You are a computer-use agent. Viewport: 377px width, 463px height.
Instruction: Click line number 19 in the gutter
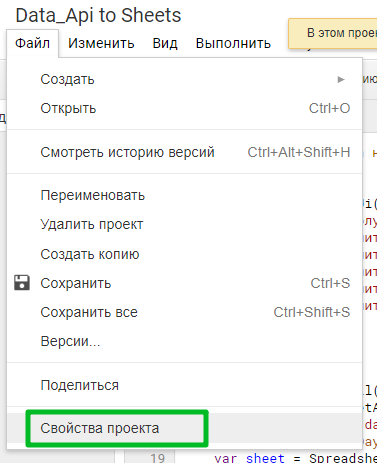[157, 458]
